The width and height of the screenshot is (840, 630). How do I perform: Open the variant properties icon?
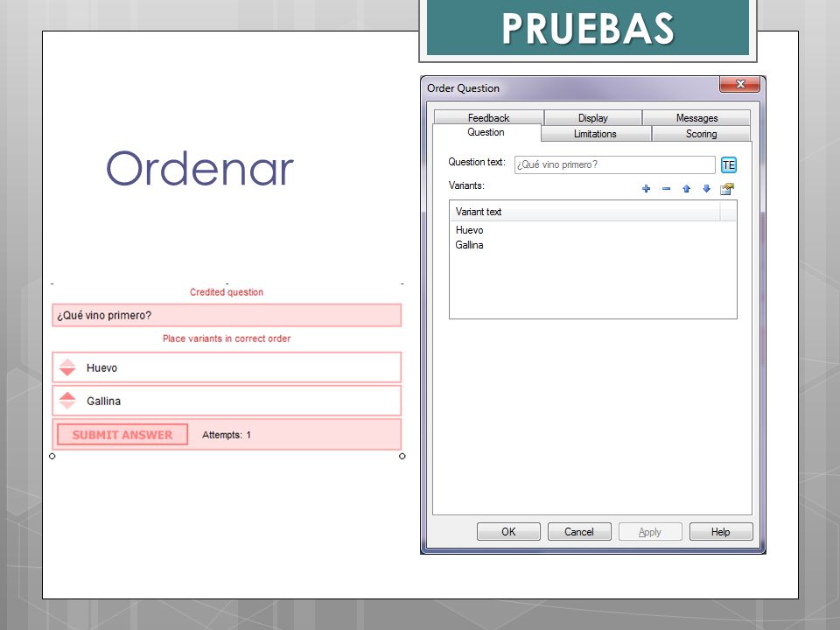pos(727,189)
